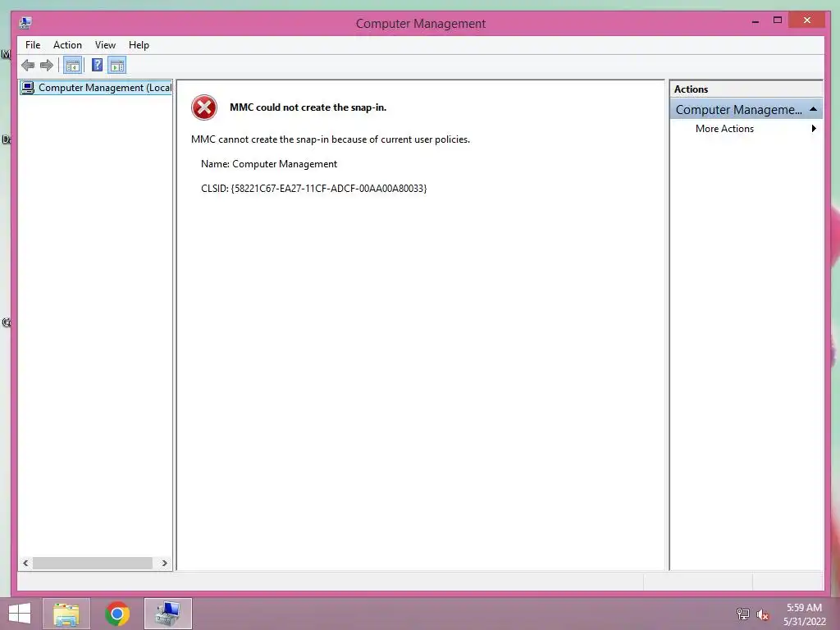The image size is (840, 630).
Task: Open the Windows Start button
Action: click(20, 614)
